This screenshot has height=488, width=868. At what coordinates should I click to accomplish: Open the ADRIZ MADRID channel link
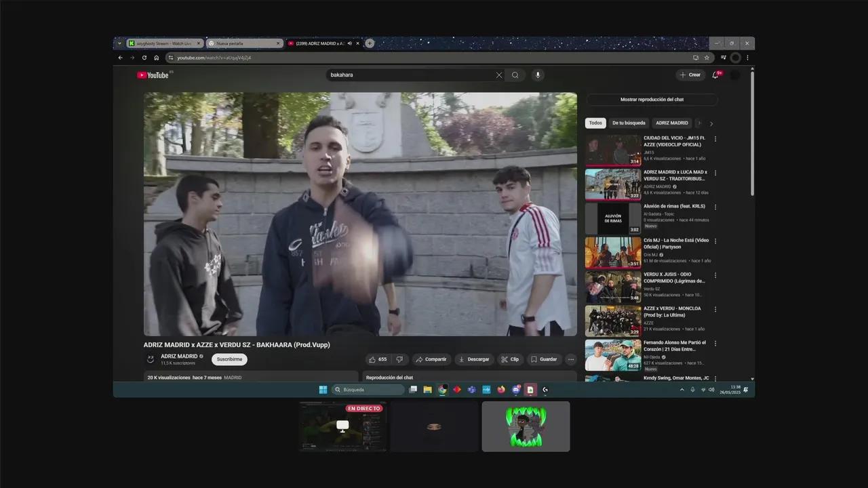pos(179,356)
